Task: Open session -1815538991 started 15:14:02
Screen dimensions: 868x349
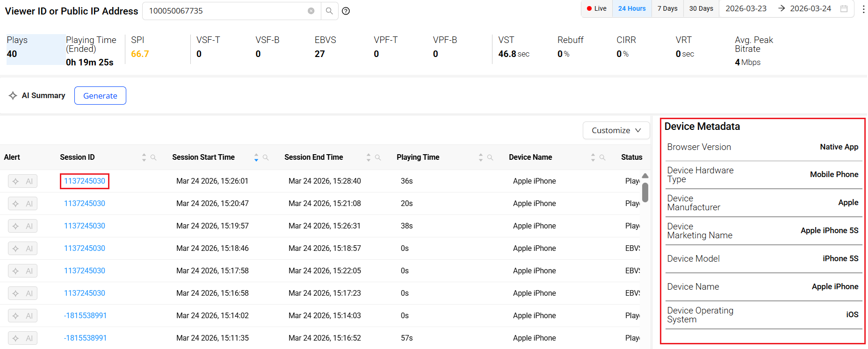Action: coord(85,315)
